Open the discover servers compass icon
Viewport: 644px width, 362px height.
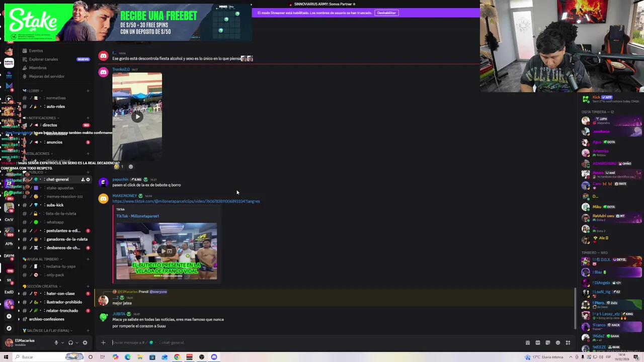coord(9,328)
